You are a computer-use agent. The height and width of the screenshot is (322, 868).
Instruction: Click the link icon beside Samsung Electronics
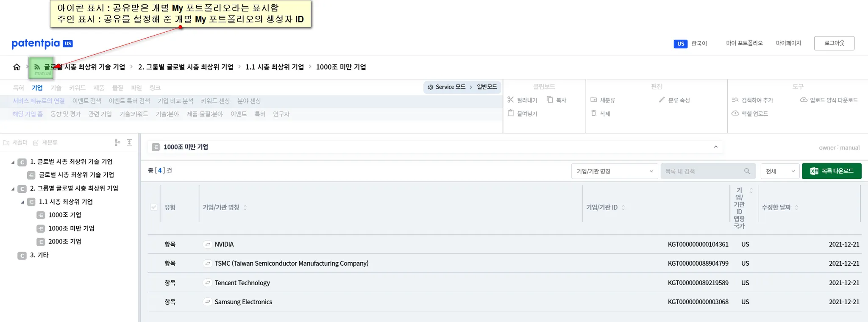coord(207,302)
